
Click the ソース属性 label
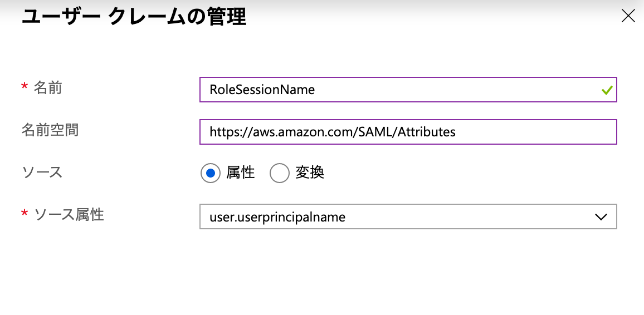pyautogui.click(x=69, y=214)
